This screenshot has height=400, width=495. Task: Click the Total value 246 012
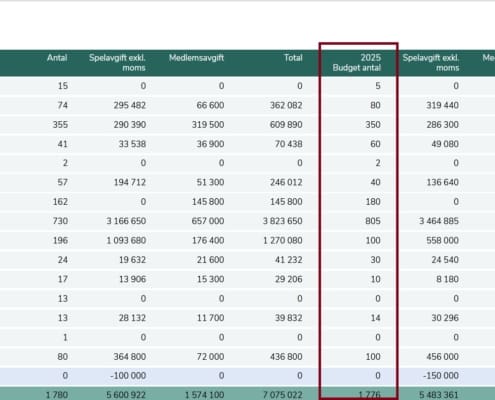[286, 182]
